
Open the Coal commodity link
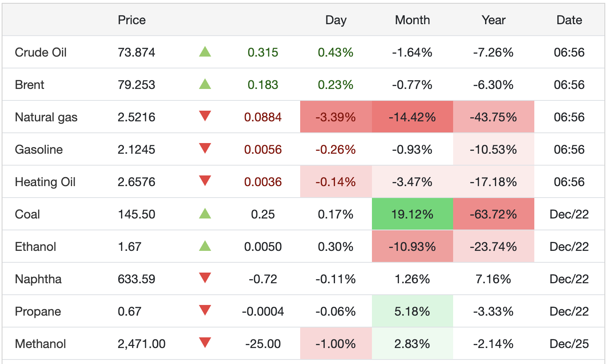[27, 214]
